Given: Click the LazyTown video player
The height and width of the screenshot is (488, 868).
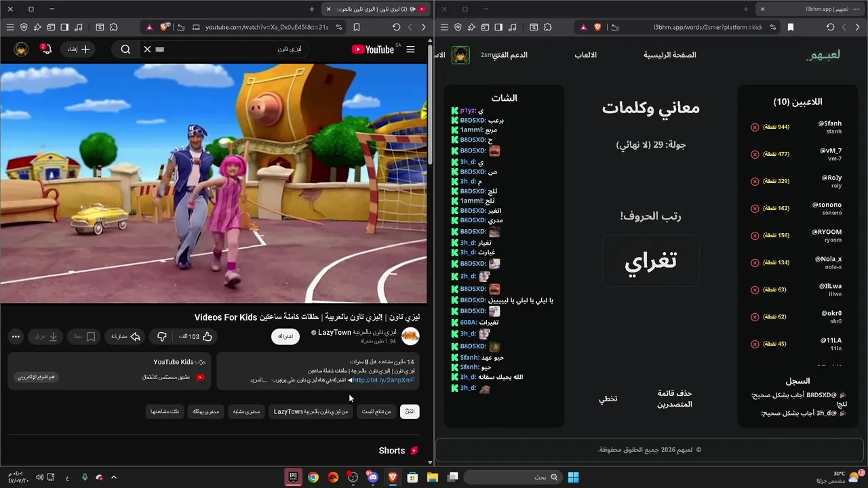Looking at the screenshot, I should point(214,183).
